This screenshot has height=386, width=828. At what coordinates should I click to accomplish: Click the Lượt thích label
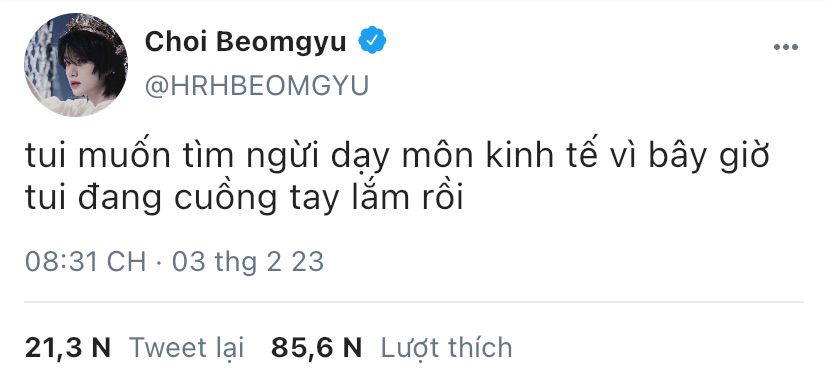446,348
